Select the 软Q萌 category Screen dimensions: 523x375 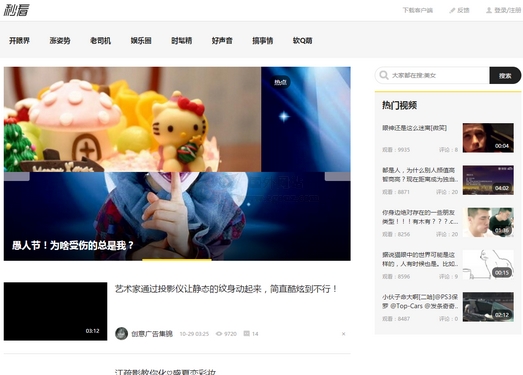(303, 41)
